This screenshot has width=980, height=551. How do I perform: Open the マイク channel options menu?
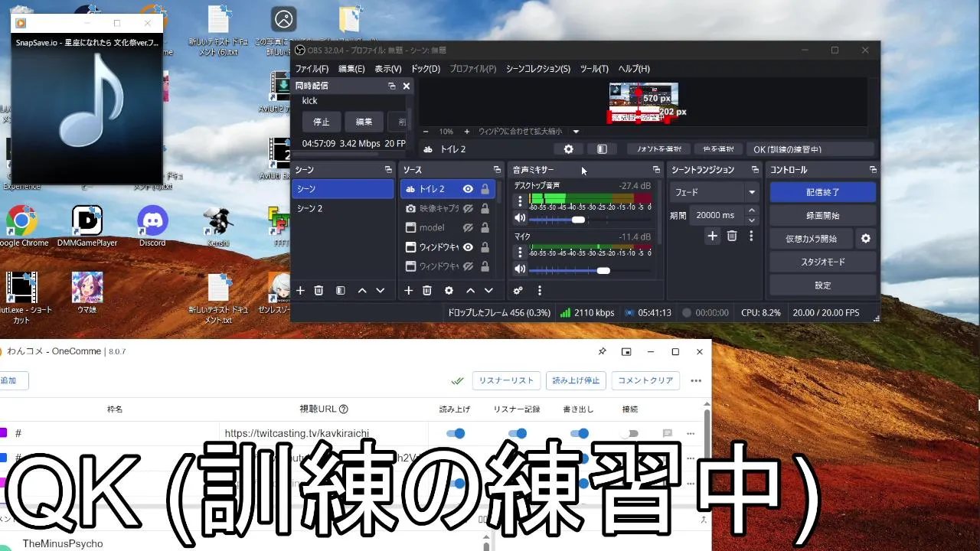(x=521, y=252)
